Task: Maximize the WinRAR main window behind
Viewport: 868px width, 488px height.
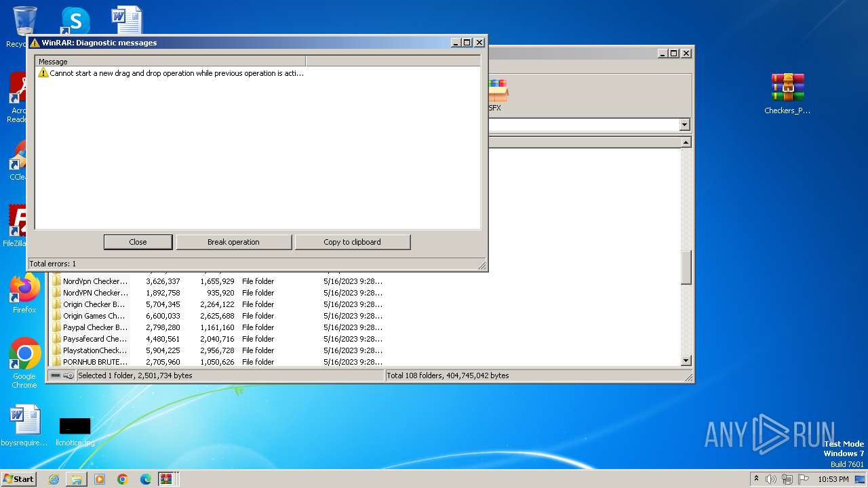Action: click(x=674, y=53)
